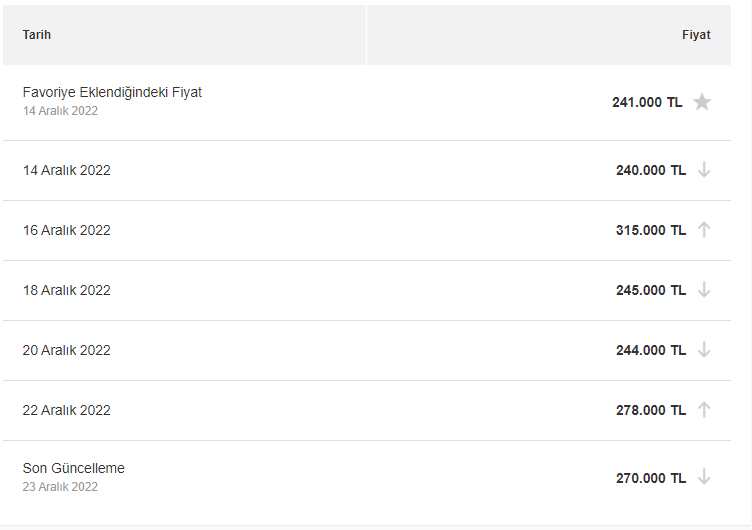Click the favorite star icon beside 241.000 TL

[702, 102]
